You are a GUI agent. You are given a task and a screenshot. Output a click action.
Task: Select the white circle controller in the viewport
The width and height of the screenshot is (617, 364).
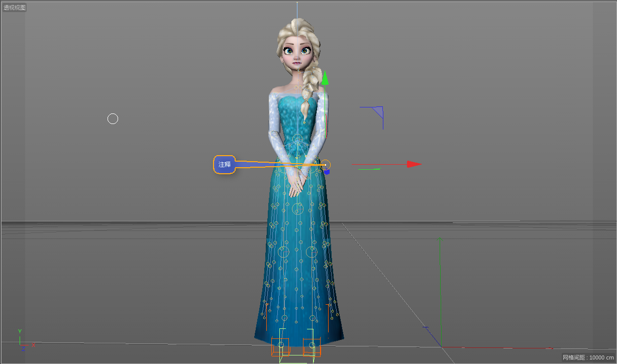click(x=113, y=118)
